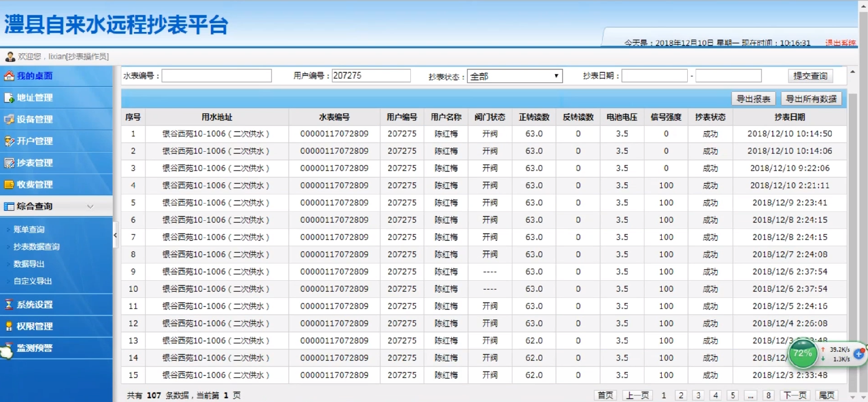Go to 上一页 previous page
Screen dimensions: 868x402
pos(637,395)
